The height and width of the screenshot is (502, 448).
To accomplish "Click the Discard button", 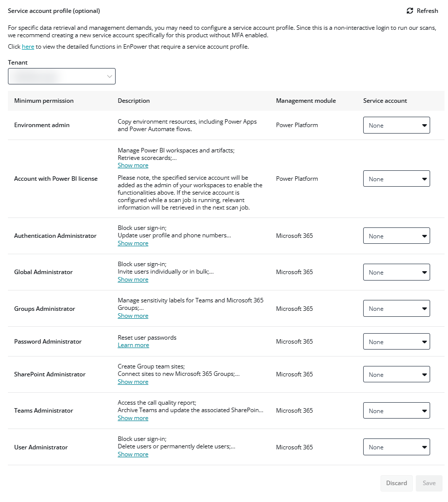I will click(x=396, y=483).
